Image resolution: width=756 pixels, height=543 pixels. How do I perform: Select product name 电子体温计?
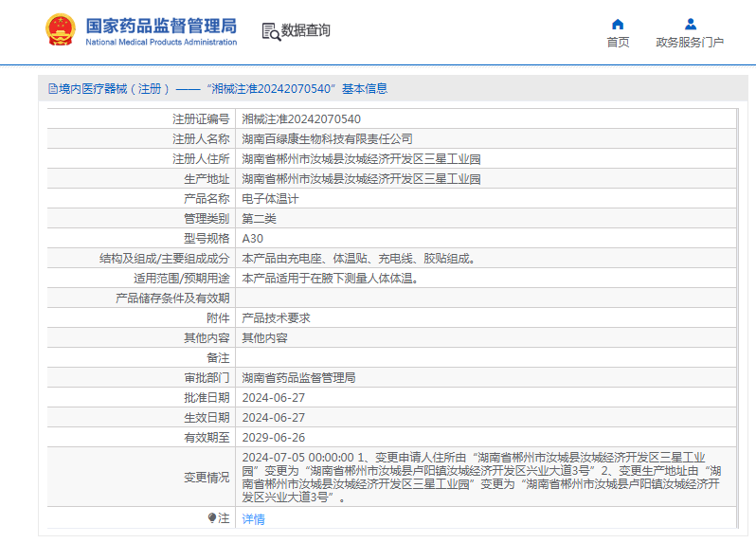coord(271,199)
